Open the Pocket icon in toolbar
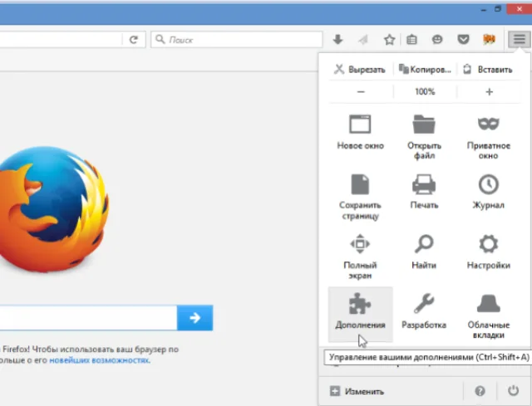This screenshot has width=532, height=406. [463, 40]
